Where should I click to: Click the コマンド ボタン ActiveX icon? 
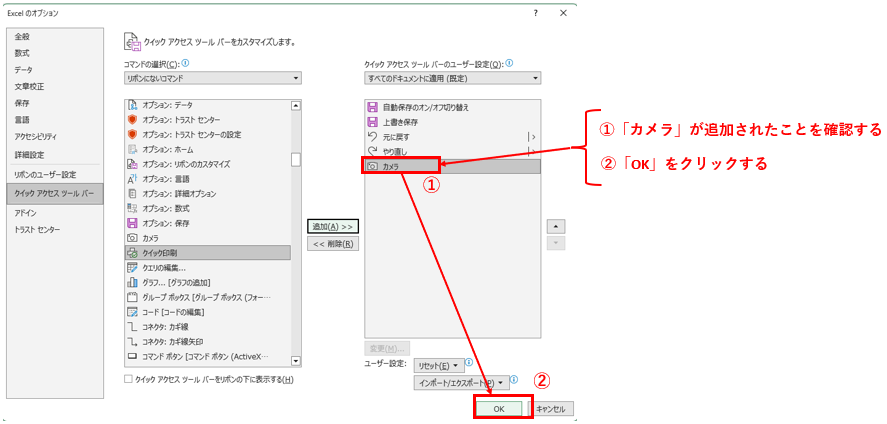[x=132, y=356]
